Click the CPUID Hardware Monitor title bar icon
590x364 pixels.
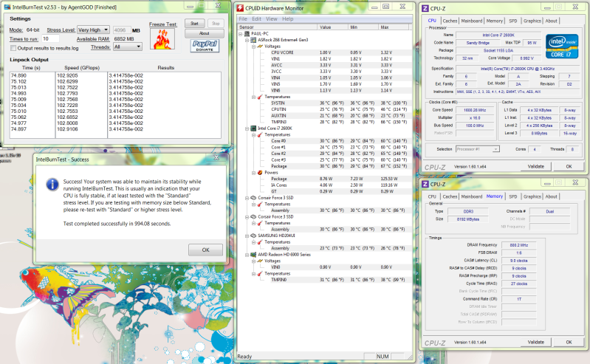pos(240,8)
